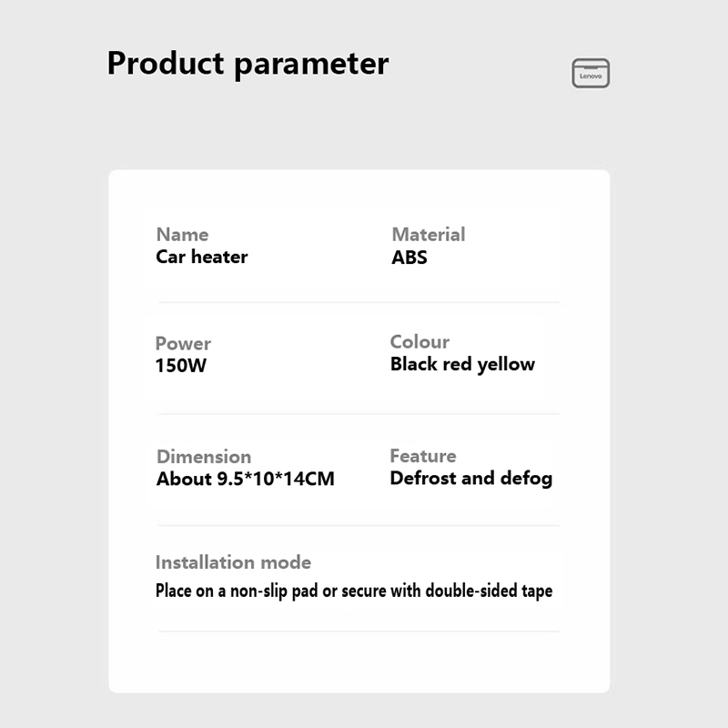Select the Material label
Viewport: 728px width, 728px height.
428,235
